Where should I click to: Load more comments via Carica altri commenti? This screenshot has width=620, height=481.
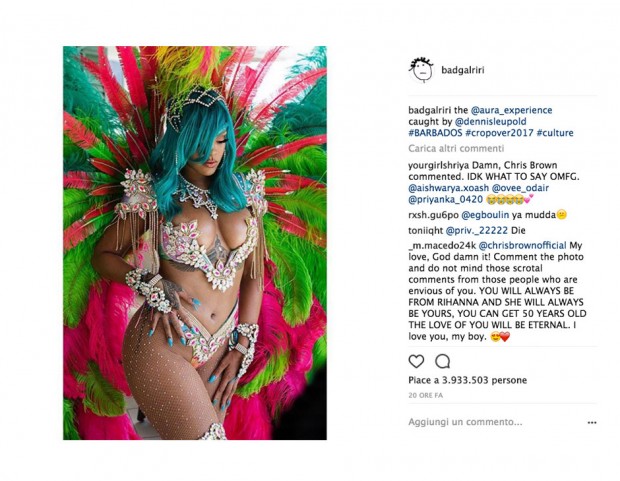pyautogui.click(x=456, y=149)
